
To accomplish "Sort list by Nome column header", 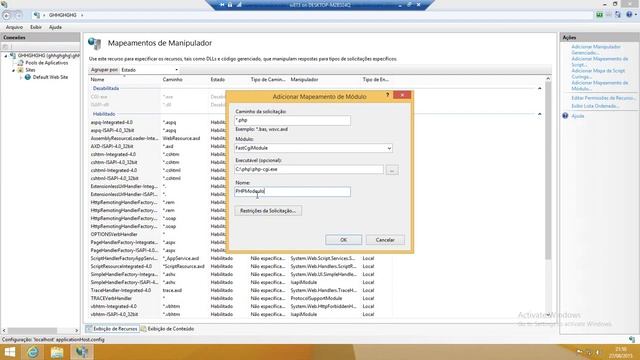I will 125,80.
